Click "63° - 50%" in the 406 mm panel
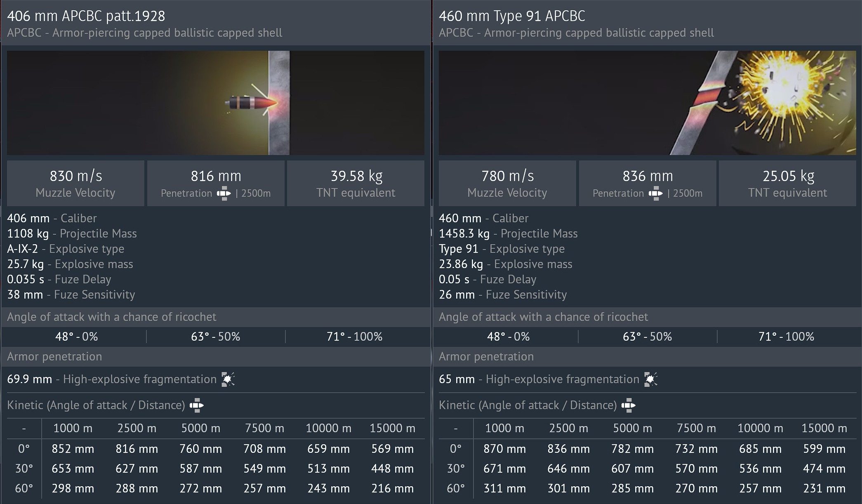862x504 pixels. [216, 337]
